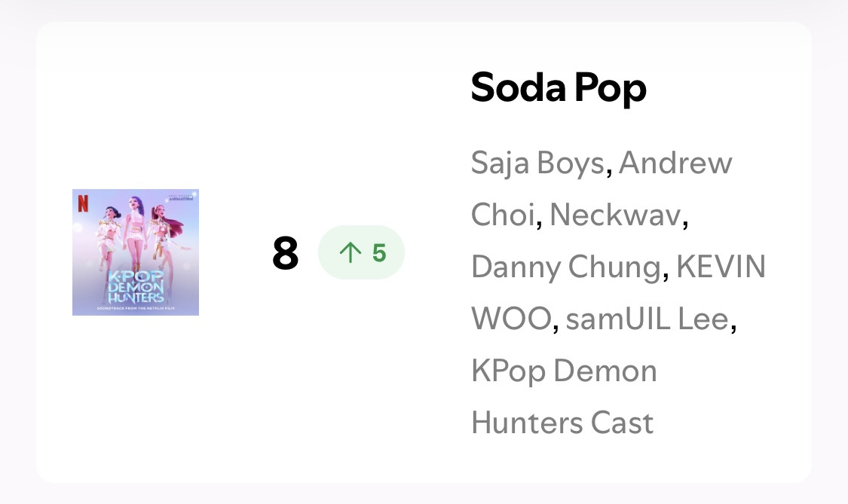The image size is (848, 504).
Task: Click the middle character on album cover
Action: (x=136, y=234)
